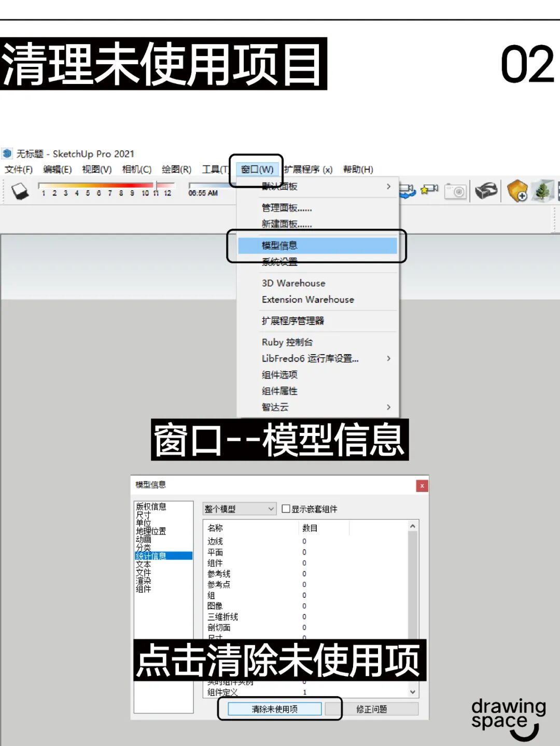This screenshot has width=560, height=746.
Task: Click the 参考线 row in statistics
Action: click(306, 574)
